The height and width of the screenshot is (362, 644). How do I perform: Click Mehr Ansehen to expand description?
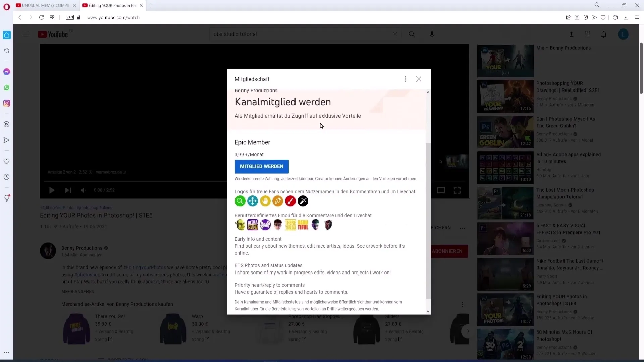point(78,291)
